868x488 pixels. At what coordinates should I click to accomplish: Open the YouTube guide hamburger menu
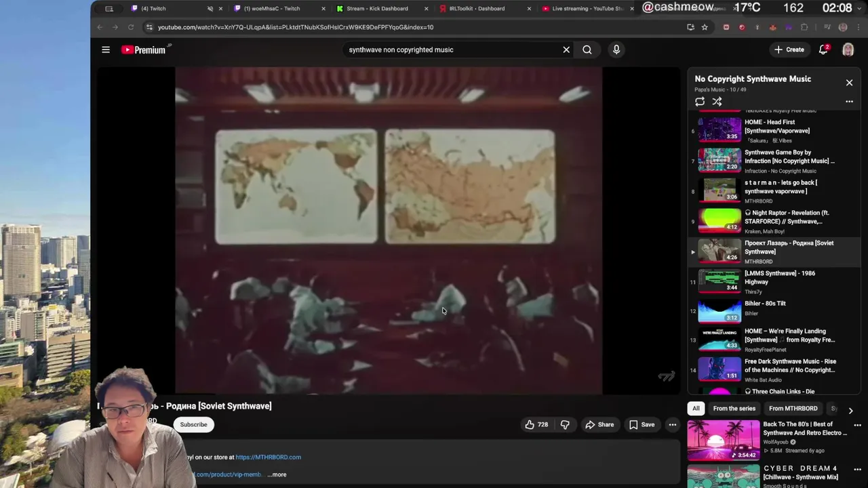(106, 49)
